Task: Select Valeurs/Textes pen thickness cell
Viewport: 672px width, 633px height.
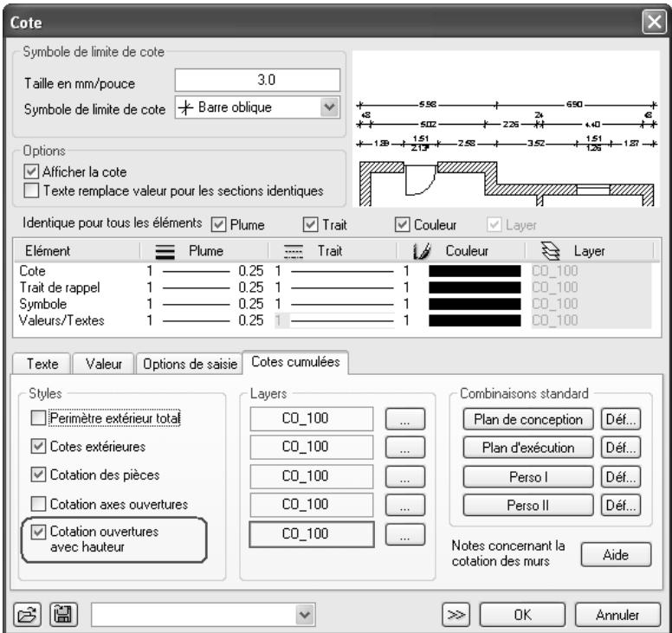Action: coord(205,320)
